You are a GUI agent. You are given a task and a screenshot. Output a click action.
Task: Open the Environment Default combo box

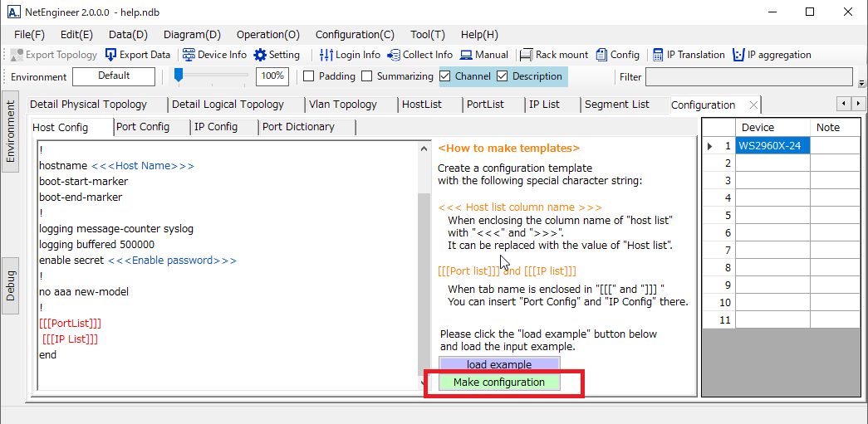(114, 76)
